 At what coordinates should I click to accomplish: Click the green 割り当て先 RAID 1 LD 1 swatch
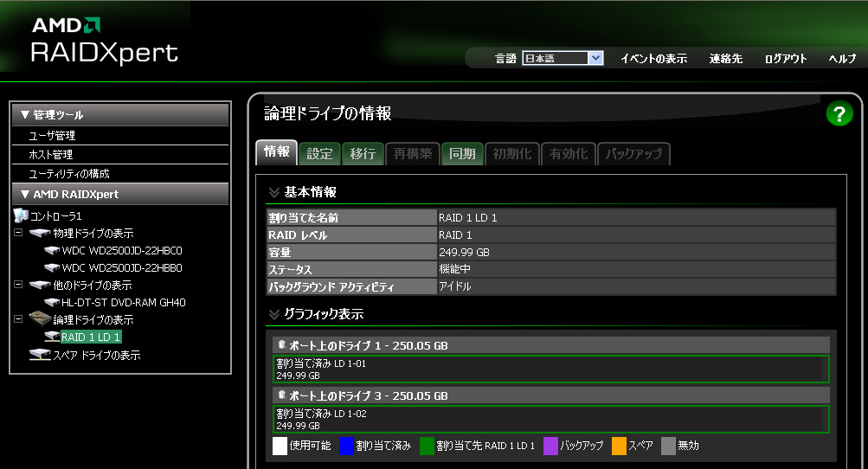pos(427,446)
